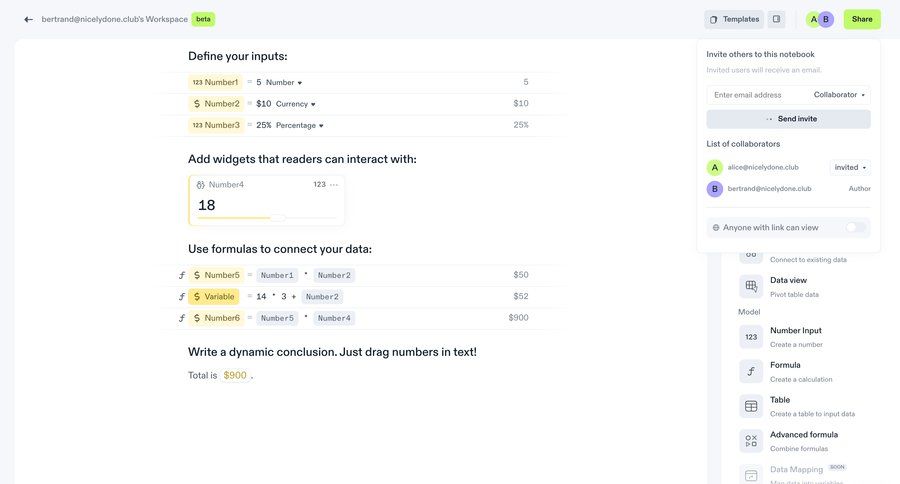Screen dimensions: 900x484
Task: Change alice's invited status dropdown
Action: pyautogui.click(x=850, y=168)
